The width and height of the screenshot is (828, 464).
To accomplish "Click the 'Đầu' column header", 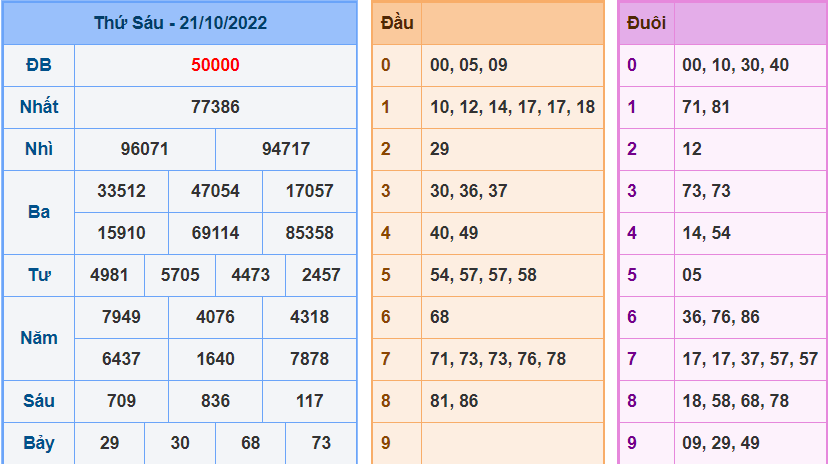I will [x=397, y=23].
